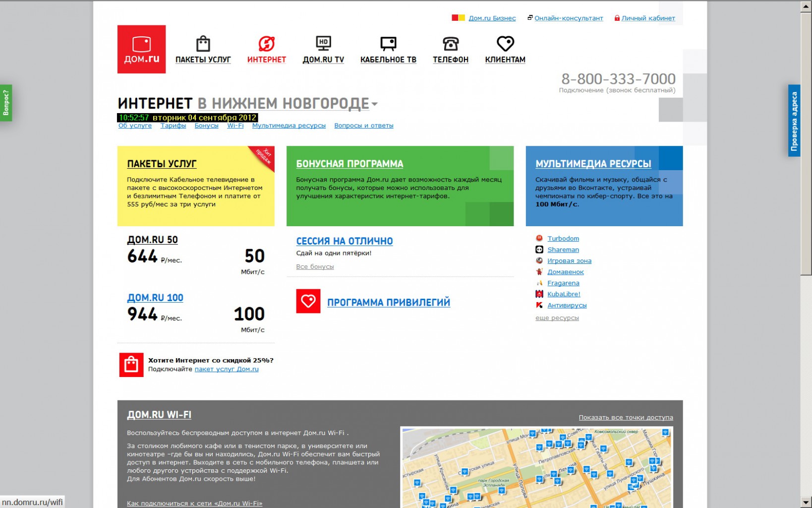Image resolution: width=812 pixels, height=508 pixels.
Task: Click the Личный кабинет lock icon
Action: [x=617, y=18]
